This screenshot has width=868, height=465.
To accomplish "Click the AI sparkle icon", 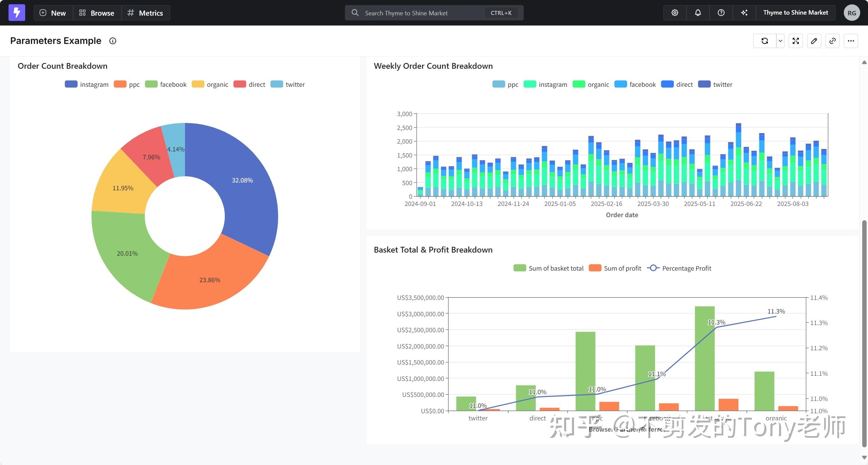I will (x=744, y=13).
